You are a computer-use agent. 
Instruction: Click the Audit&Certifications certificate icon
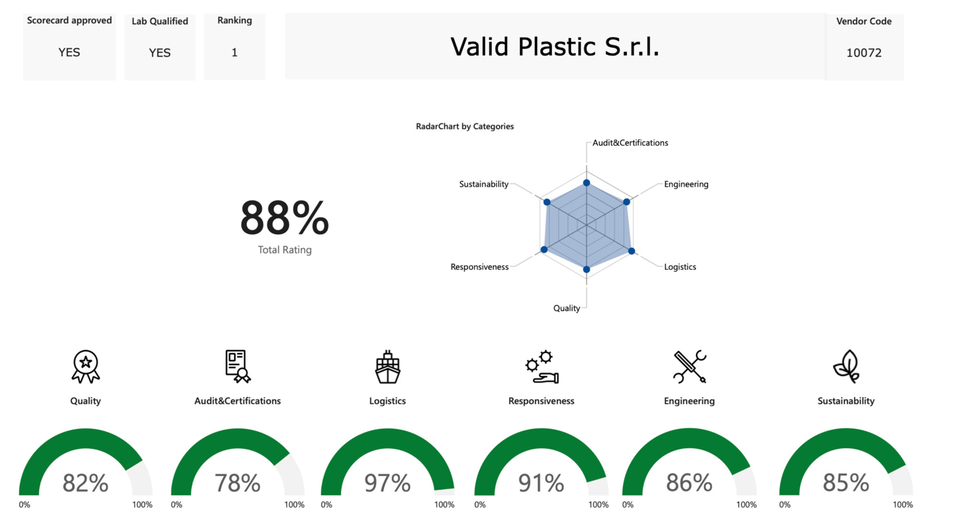click(x=238, y=366)
